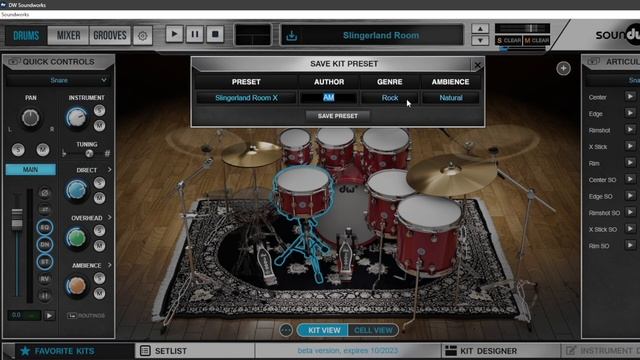Preview the Edge articulation
The height and width of the screenshot is (360, 640).
click(x=630, y=113)
